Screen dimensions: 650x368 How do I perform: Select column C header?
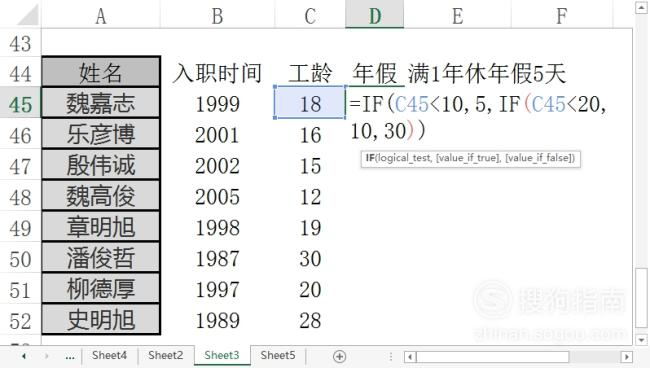click(x=310, y=16)
